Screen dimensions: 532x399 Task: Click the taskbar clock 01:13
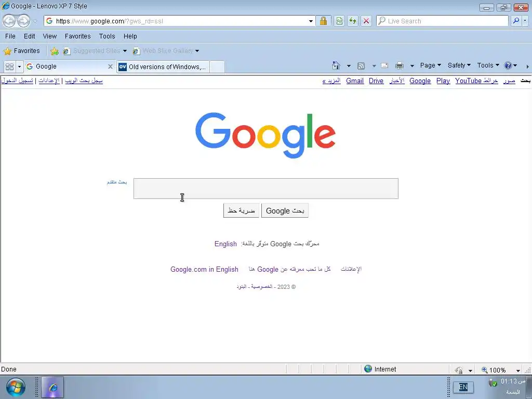(x=513, y=381)
